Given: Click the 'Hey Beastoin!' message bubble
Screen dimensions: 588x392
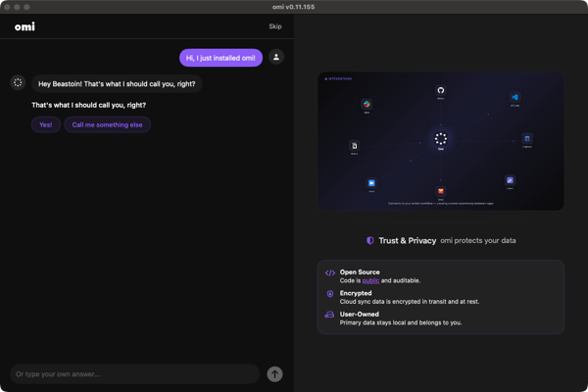Looking at the screenshot, I should (x=117, y=83).
